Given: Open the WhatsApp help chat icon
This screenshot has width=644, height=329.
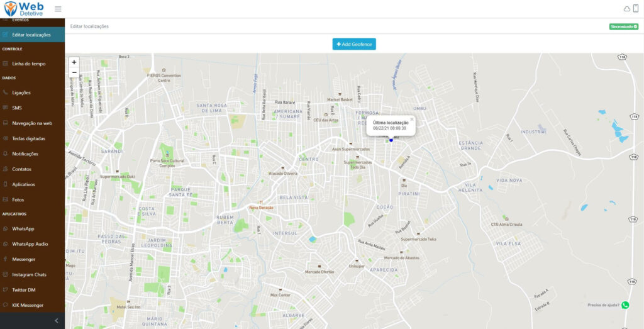Looking at the screenshot, I should (x=625, y=305).
